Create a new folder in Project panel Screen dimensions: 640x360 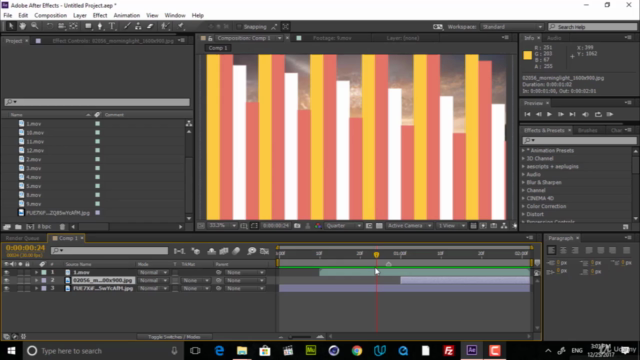coord(18,227)
